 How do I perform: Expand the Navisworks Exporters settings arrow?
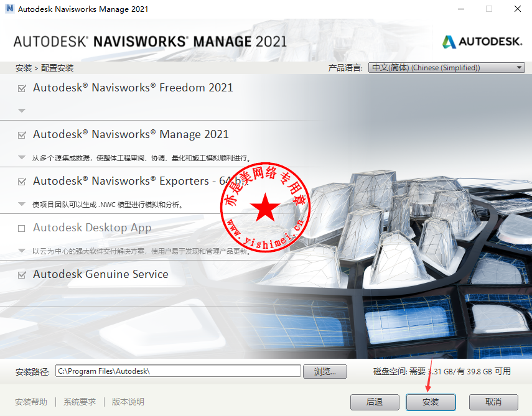click(22, 204)
